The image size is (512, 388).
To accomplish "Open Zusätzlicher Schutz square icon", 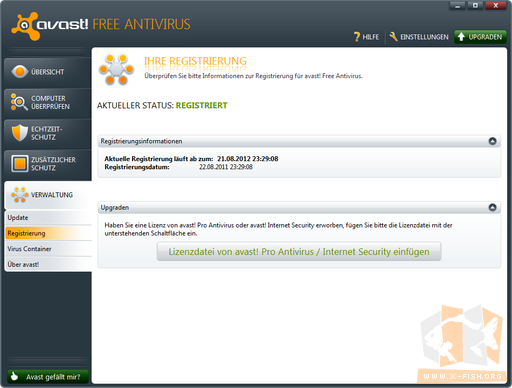I will [20, 163].
